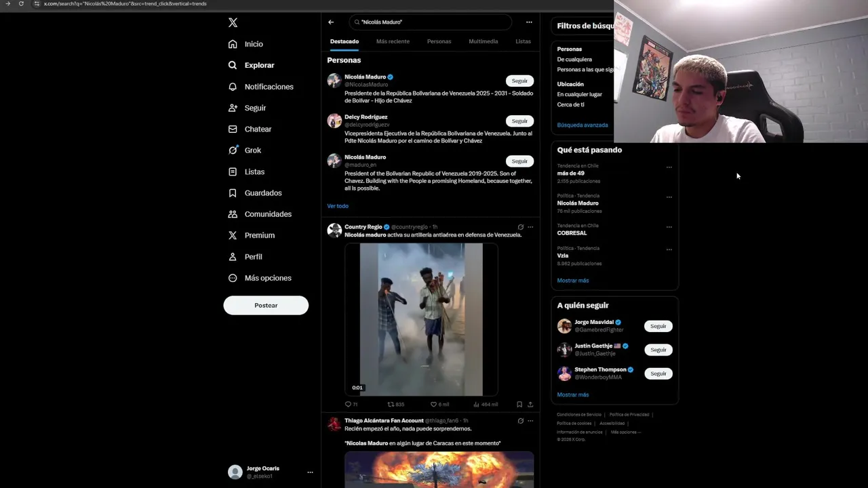The height and width of the screenshot is (488, 868).
Task: Open the COBRESAL trending topic
Action: [572, 232]
